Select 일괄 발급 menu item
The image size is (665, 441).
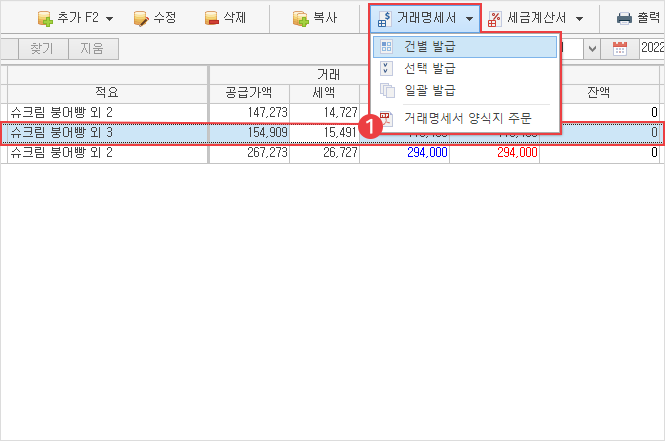click(x=465, y=91)
